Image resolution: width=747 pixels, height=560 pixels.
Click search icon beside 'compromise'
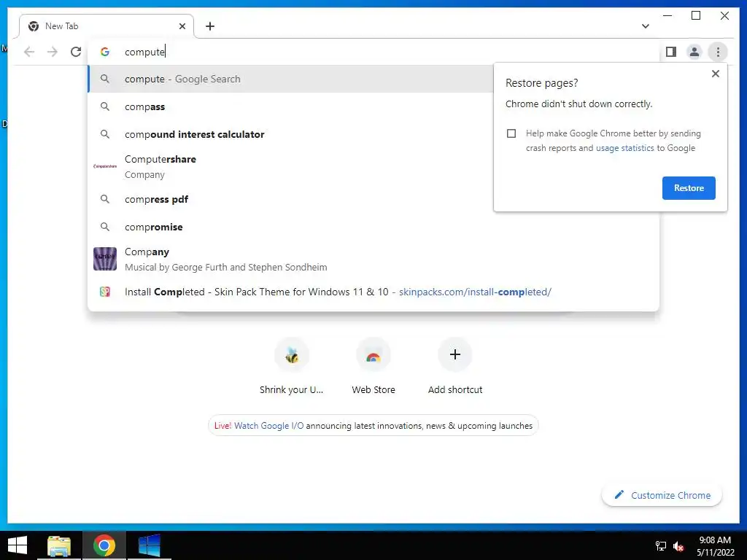point(105,227)
